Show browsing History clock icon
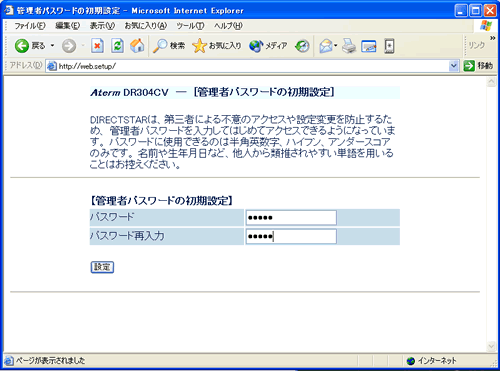 click(x=302, y=46)
